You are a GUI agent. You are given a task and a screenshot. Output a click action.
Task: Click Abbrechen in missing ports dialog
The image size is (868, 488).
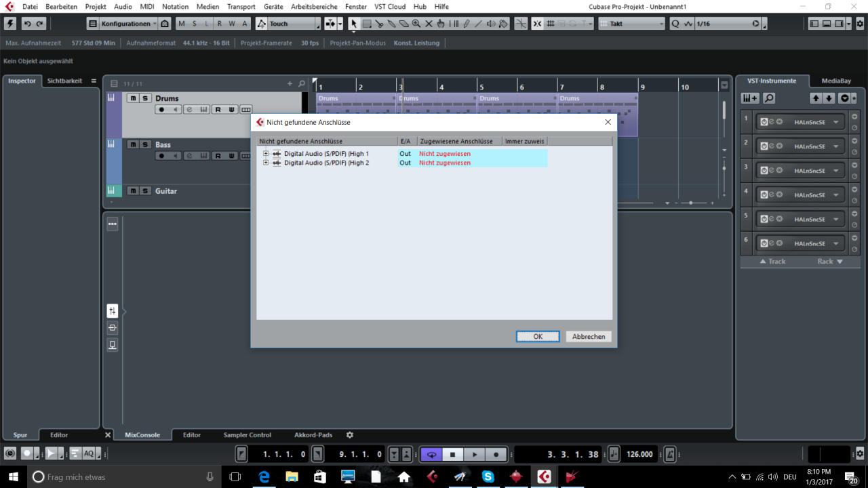589,337
